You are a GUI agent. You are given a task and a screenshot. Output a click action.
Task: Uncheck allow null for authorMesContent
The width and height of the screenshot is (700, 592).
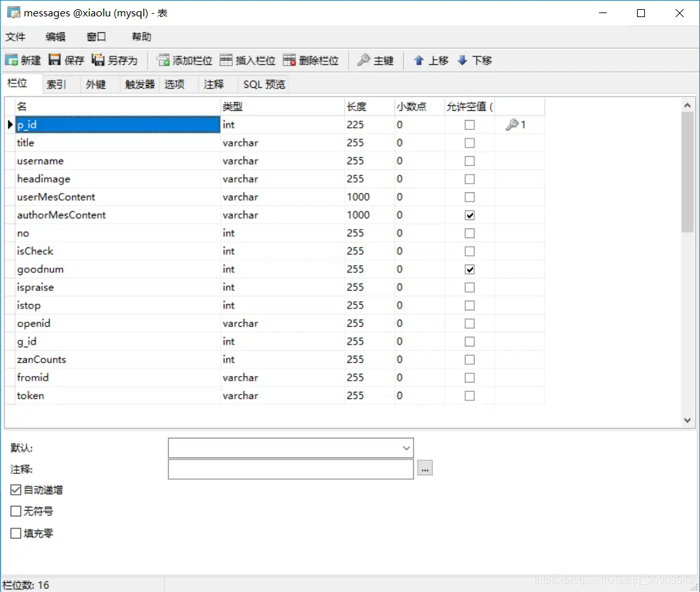[x=470, y=215]
